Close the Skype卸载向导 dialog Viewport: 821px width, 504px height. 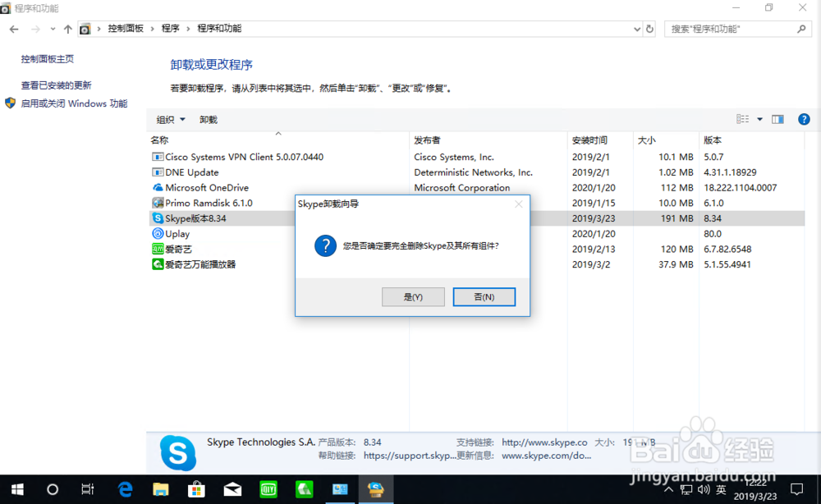coord(518,204)
